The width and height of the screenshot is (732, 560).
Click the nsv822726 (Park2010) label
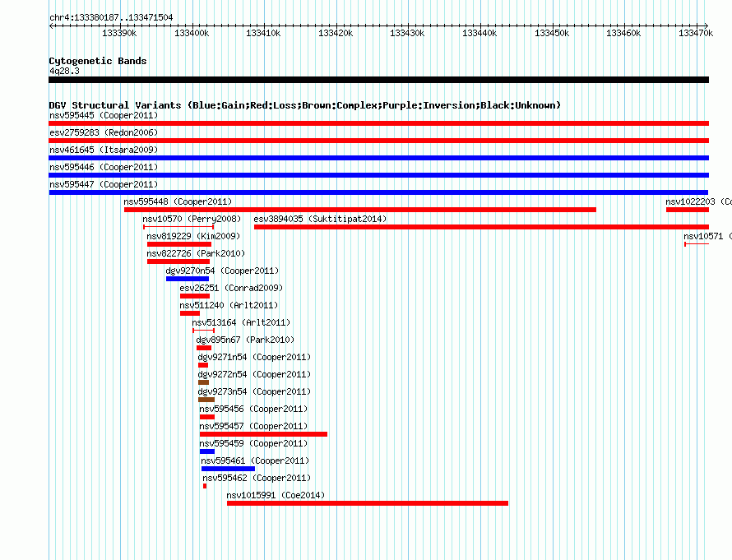pos(196,253)
